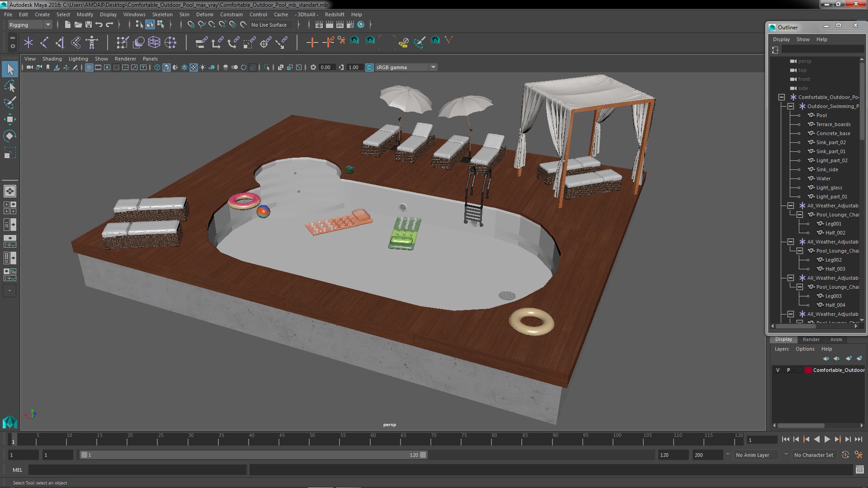This screenshot has height=488, width=868.
Task: Open the Display menu in Outliner
Action: (781, 39)
